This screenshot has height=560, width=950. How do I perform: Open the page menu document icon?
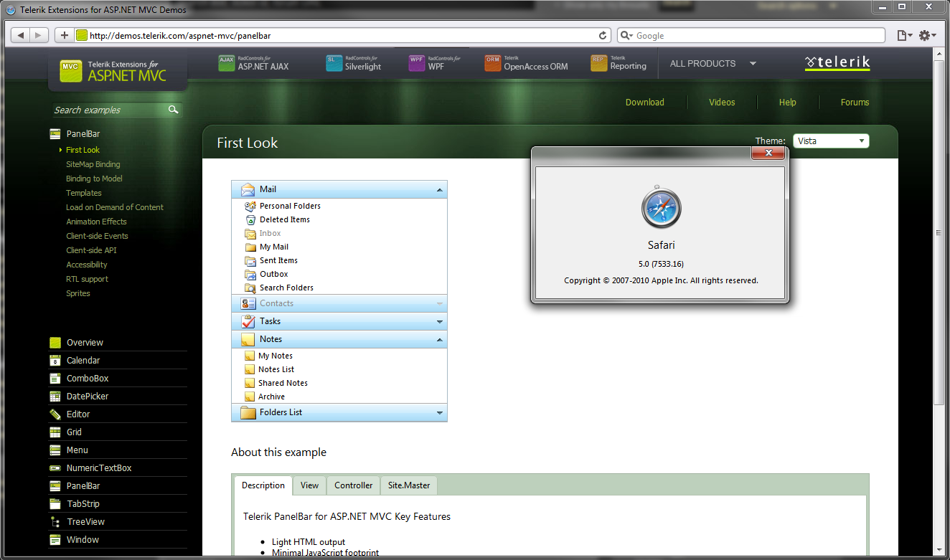[905, 35]
